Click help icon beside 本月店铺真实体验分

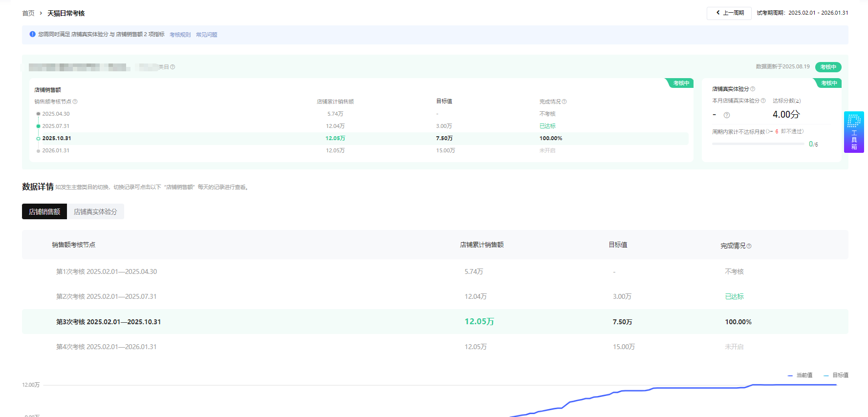click(763, 101)
